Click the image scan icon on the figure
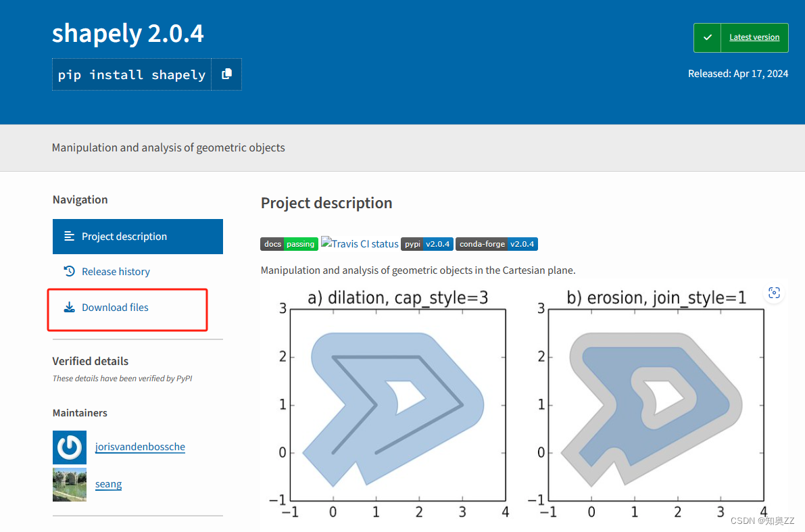The height and width of the screenshot is (532, 805). tap(774, 293)
